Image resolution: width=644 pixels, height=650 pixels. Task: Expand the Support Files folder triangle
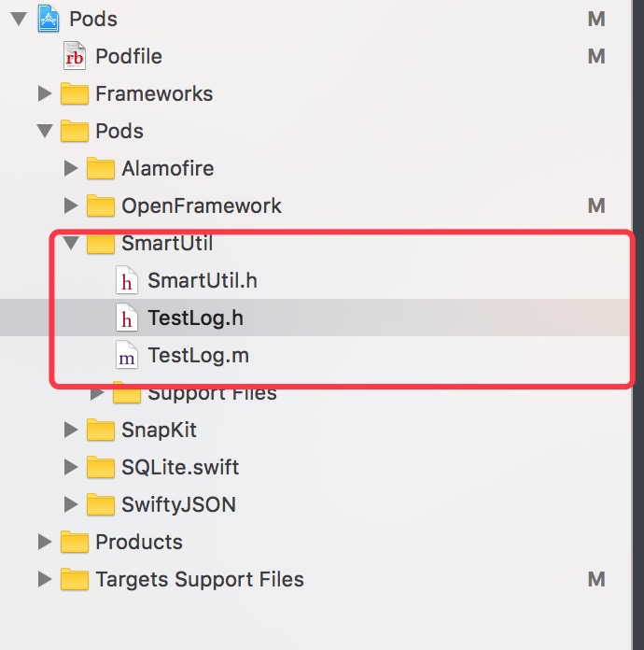pyautogui.click(x=97, y=392)
